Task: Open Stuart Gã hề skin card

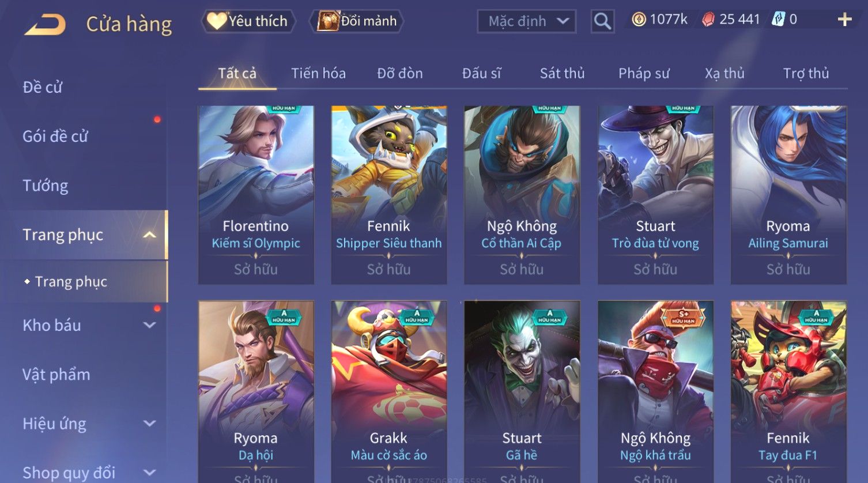Action: [522, 391]
